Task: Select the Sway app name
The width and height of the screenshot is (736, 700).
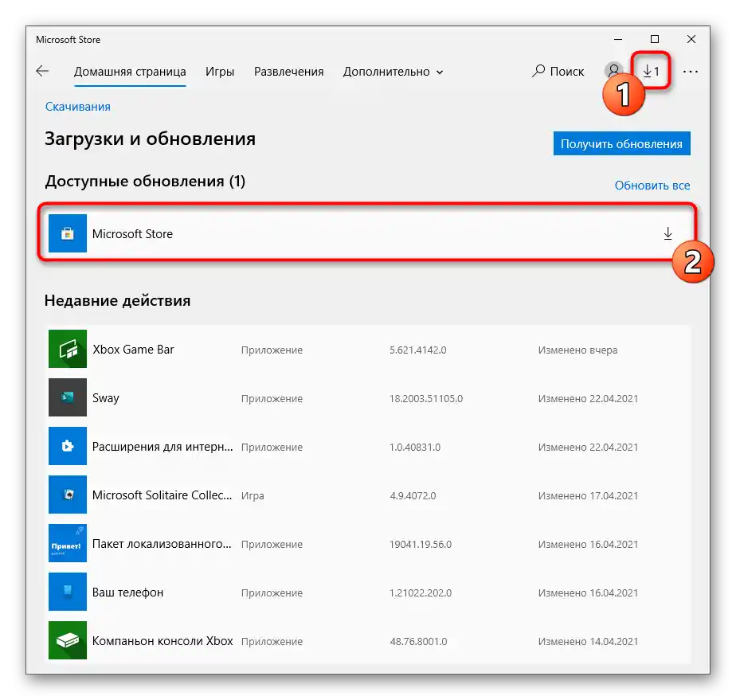Action: click(106, 398)
